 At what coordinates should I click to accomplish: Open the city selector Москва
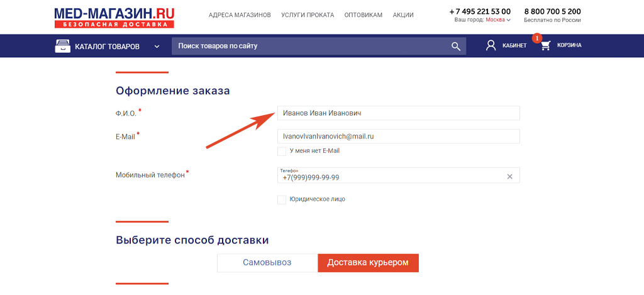click(498, 19)
